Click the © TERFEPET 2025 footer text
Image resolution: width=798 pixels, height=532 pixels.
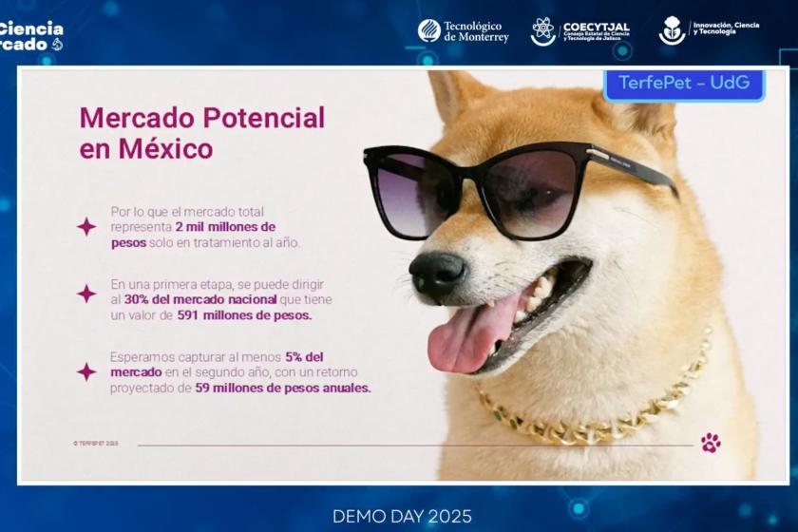coord(96,444)
